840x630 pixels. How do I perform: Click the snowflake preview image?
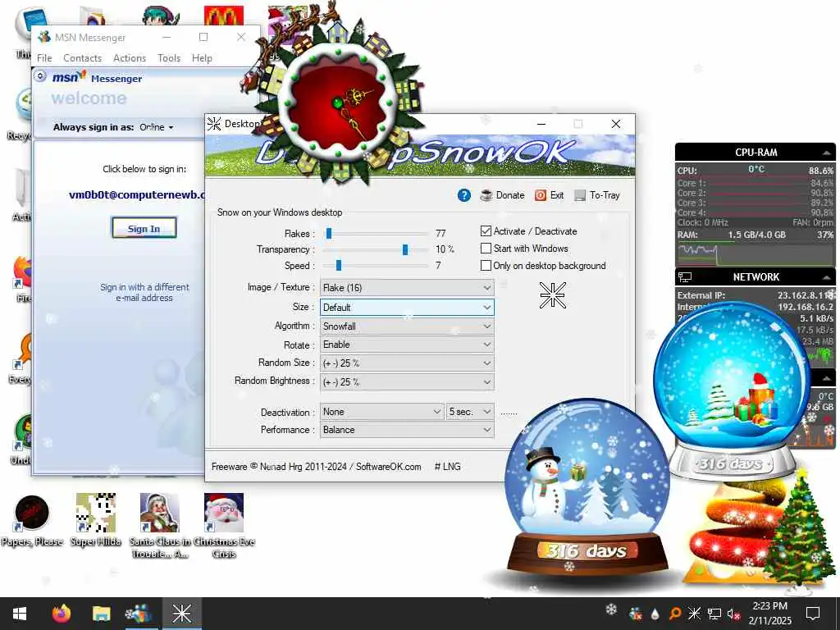click(x=552, y=295)
